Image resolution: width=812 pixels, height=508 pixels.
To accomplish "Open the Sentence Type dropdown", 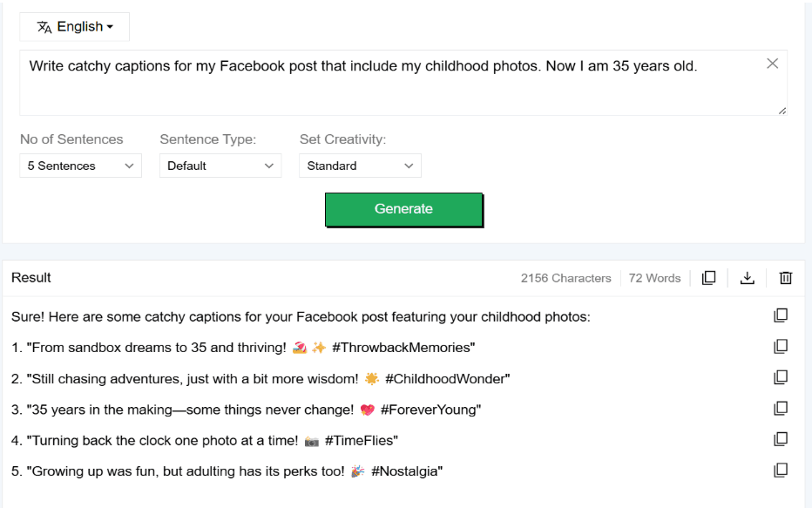I will (x=220, y=166).
